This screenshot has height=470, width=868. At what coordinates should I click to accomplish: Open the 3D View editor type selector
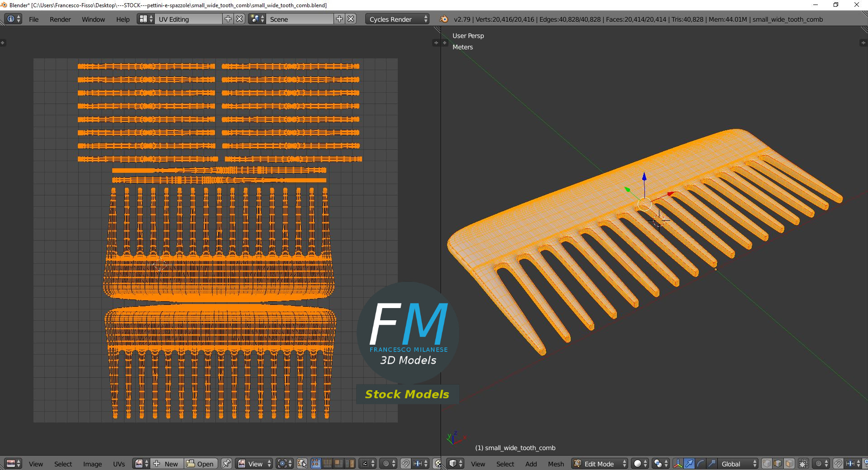click(x=456, y=464)
